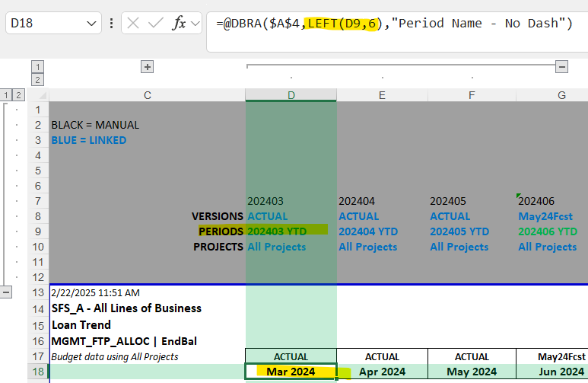Select column D header
Screen dimensions: 588x383
(x=291, y=95)
